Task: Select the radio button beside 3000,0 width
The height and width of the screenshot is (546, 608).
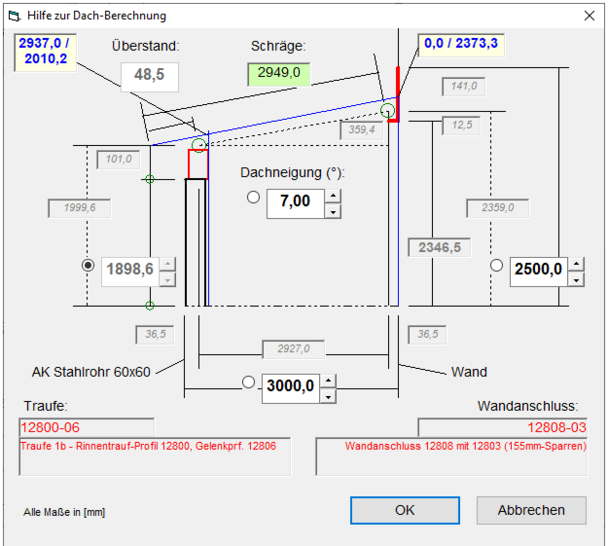Action: tap(249, 382)
